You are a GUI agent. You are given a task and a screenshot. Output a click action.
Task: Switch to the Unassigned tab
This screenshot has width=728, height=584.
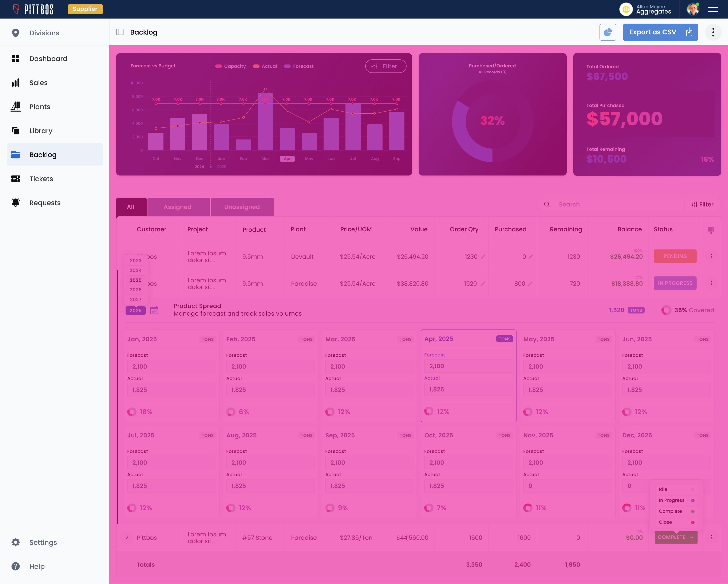[242, 207]
